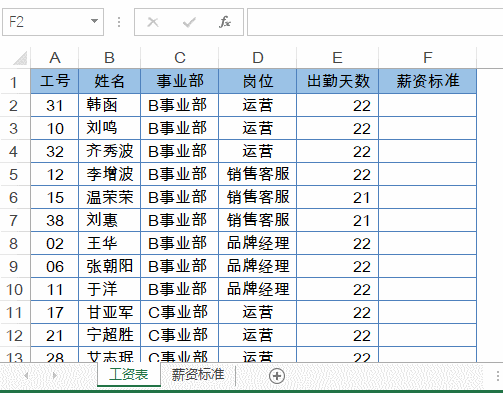Select the cell containing 甘亚军

[110, 312]
